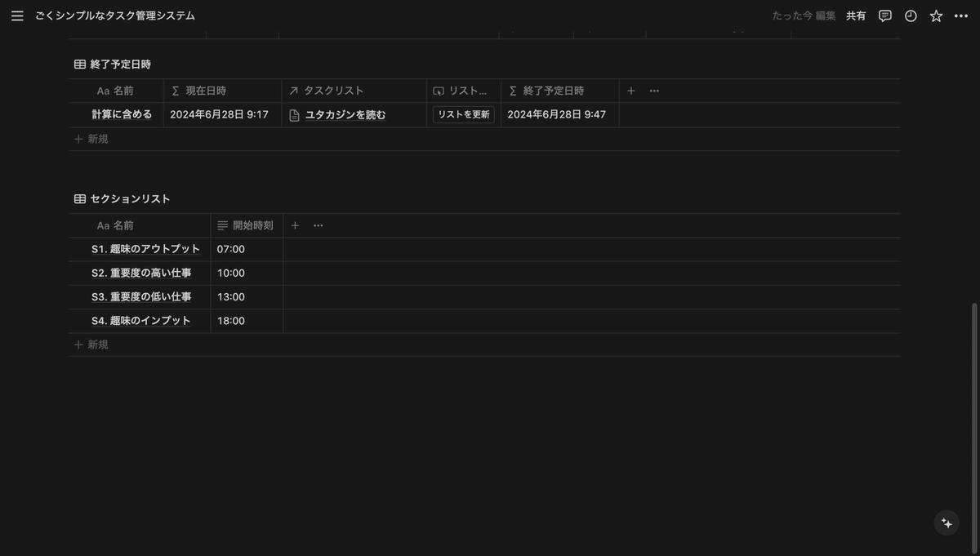Open Notion AI sparkle button
This screenshot has width=980, height=556.
tap(947, 523)
